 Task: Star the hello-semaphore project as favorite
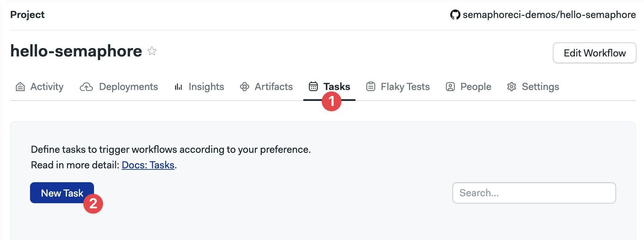pyautogui.click(x=152, y=51)
